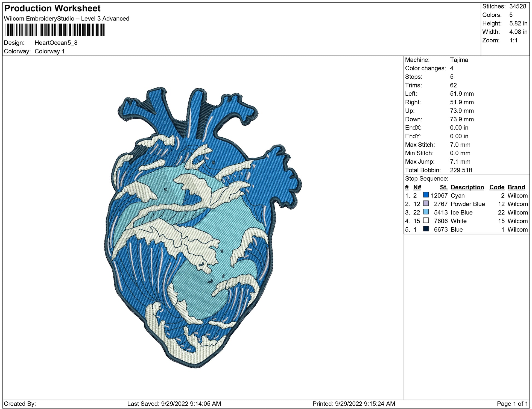This screenshot has width=532, height=409.
Task: Click the Code column header
Action: point(496,187)
